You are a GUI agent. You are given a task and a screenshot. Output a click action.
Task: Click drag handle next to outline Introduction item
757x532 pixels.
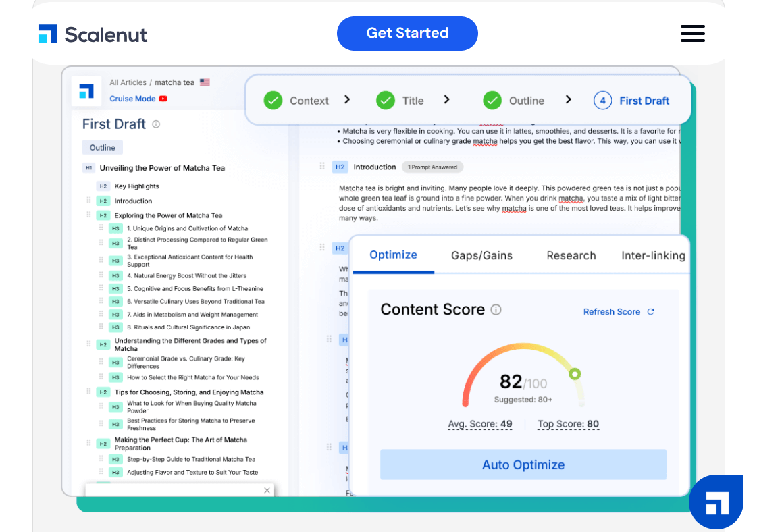(88, 200)
